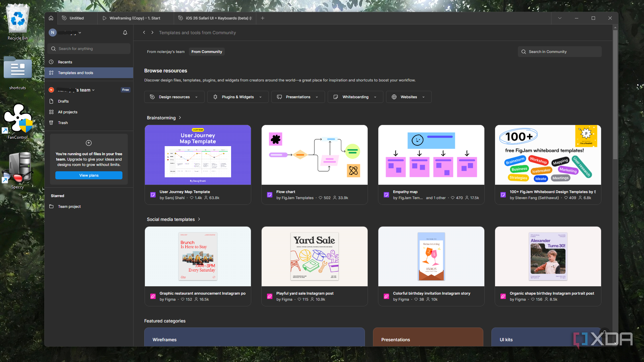Click FigJam icon on Flow chart card
This screenshot has height=362, width=644.
270,195
